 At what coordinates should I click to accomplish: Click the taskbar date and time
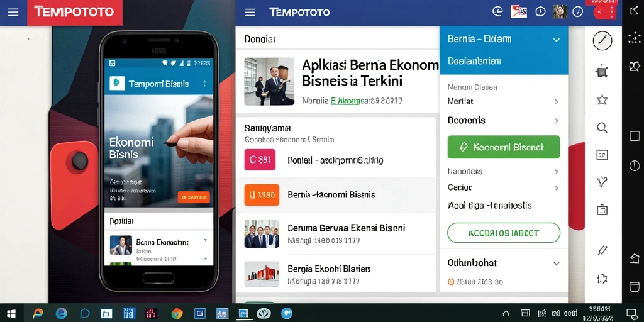pos(599,313)
